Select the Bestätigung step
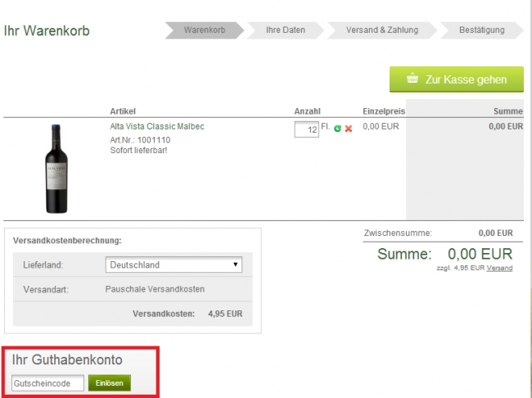Image resolution: width=532 pixels, height=398 pixels. [481, 30]
